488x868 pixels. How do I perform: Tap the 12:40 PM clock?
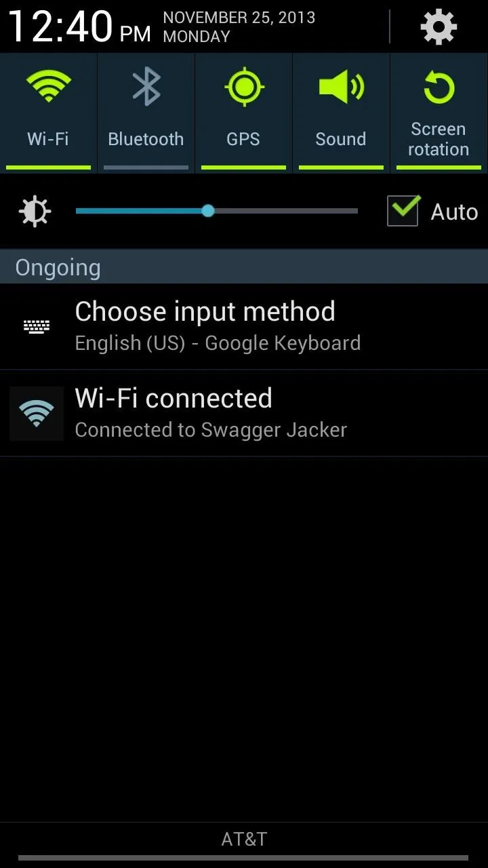click(79, 27)
